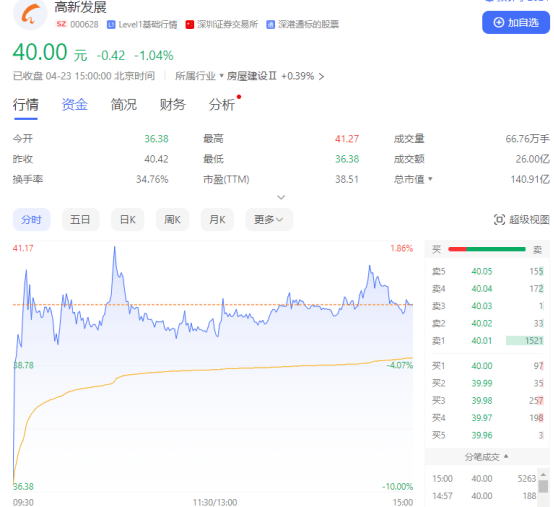
Task: Click the 换手率 value 34.76%
Action: (152, 179)
